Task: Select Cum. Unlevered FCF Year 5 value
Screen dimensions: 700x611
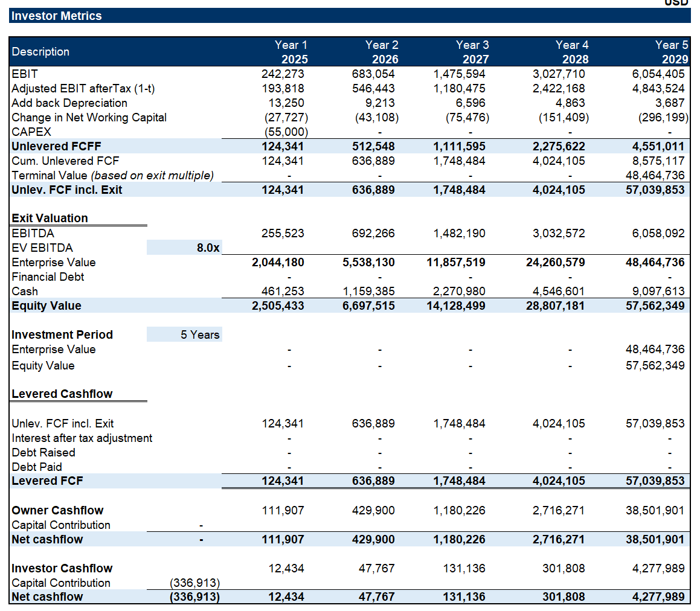Action: pos(658,161)
